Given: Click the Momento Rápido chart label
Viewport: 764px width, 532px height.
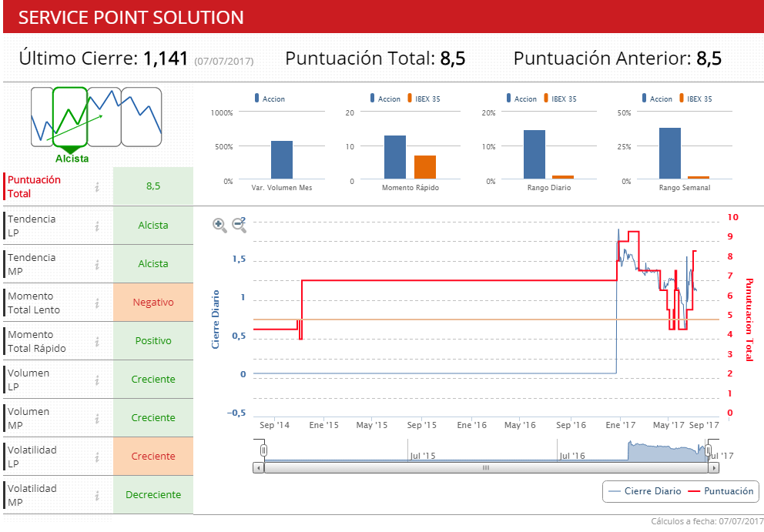Looking at the screenshot, I should click(410, 188).
